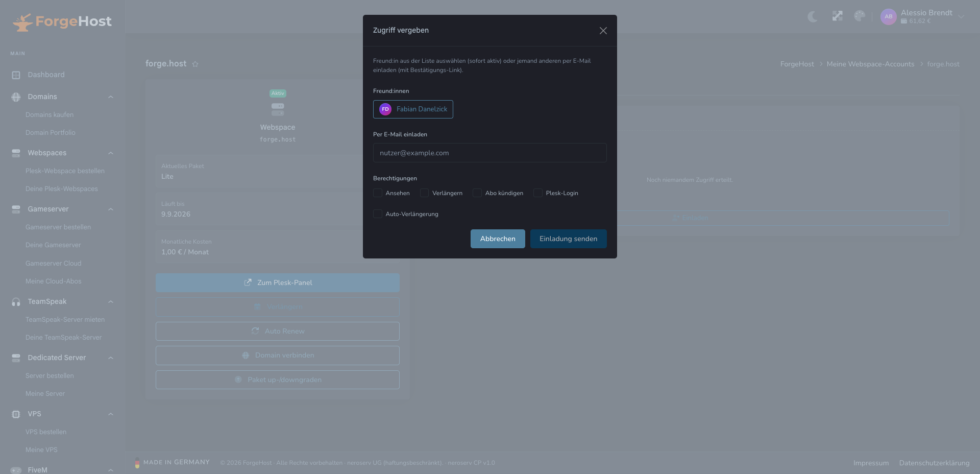The image size is (980, 474).
Task: Tick the Abo kündigen checkbox
Action: (x=477, y=193)
